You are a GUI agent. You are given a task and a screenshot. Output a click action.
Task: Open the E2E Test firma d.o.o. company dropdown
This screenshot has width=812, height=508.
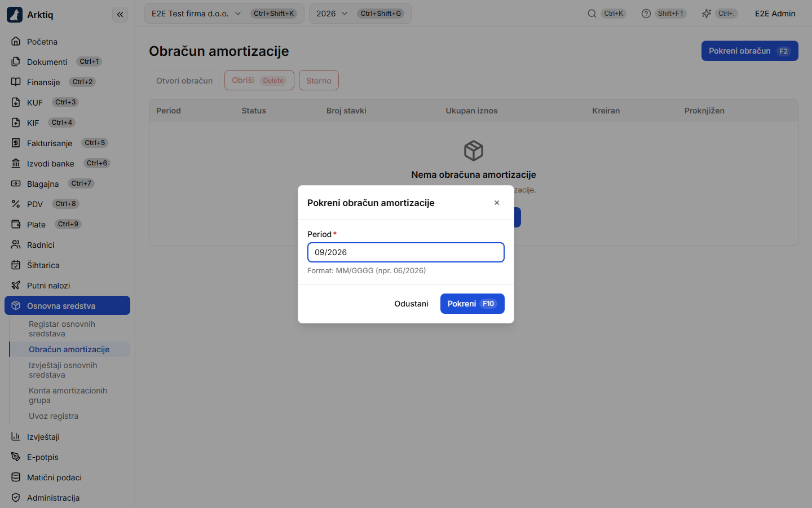coord(224,14)
